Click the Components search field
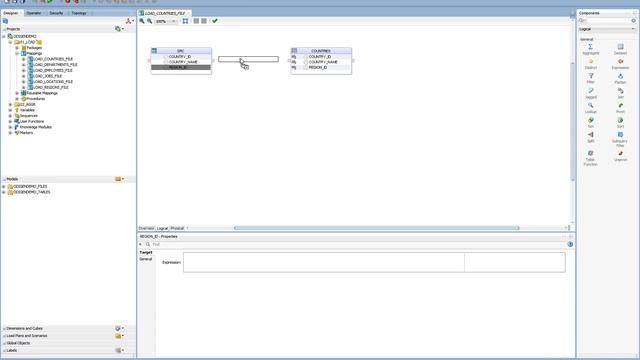Image resolution: width=640 pixels, height=360 pixels. click(x=604, y=20)
